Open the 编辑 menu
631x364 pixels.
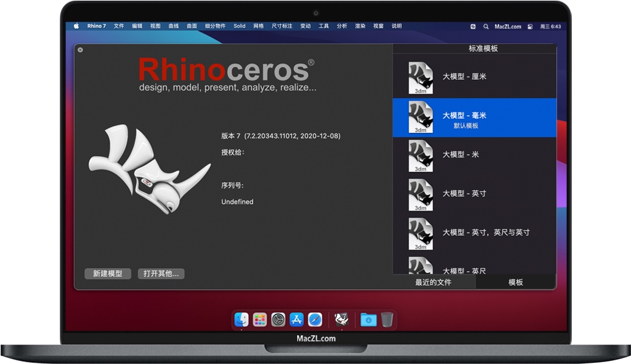[137, 26]
